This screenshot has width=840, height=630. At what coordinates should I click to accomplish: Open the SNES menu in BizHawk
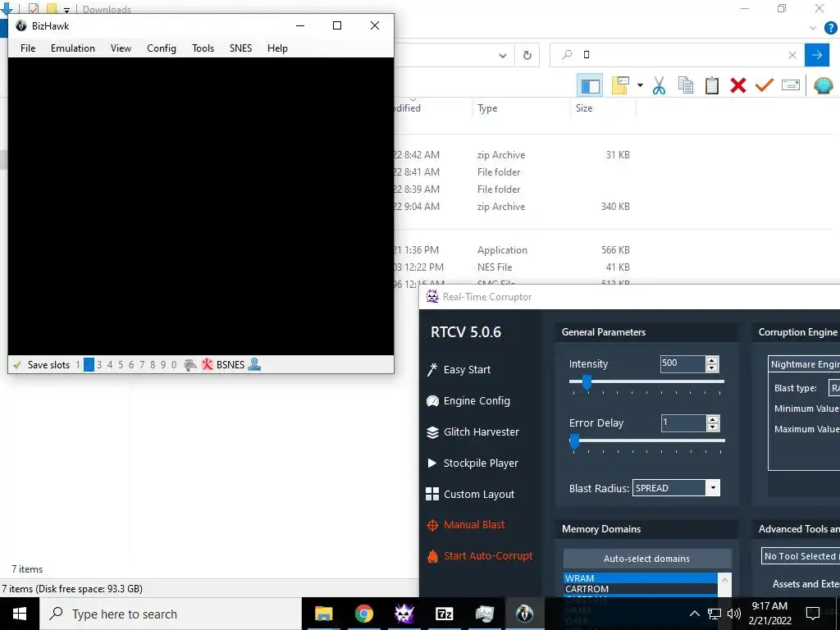(240, 48)
